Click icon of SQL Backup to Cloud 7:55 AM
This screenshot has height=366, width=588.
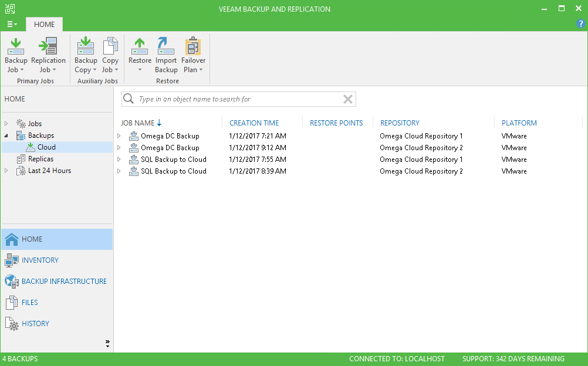tap(133, 160)
